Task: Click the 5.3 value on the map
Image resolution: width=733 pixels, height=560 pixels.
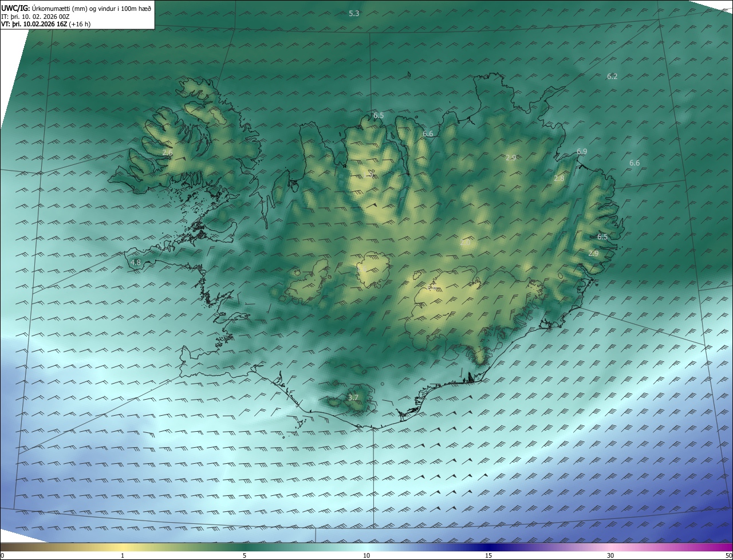Action: tap(354, 13)
